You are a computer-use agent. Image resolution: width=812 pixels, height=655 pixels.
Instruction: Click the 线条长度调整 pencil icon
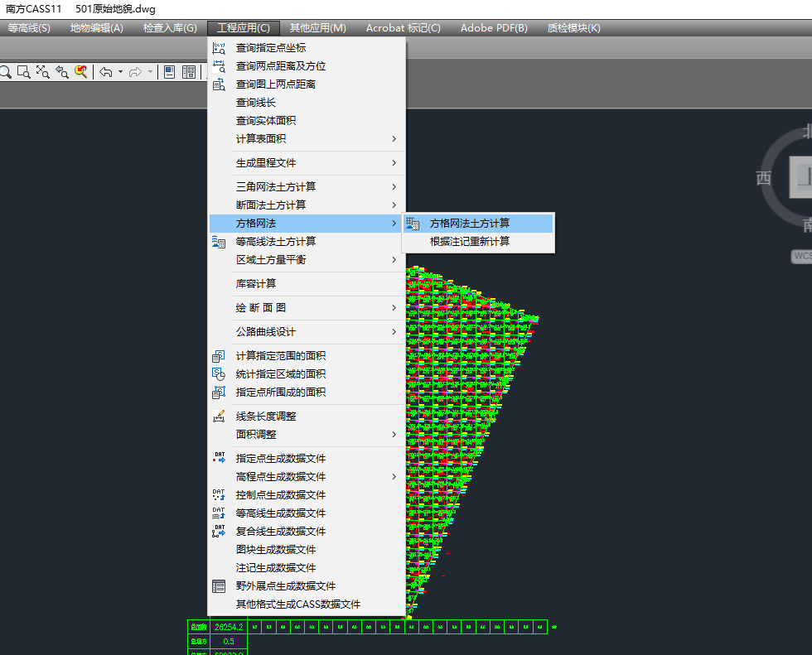(x=219, y=417)
